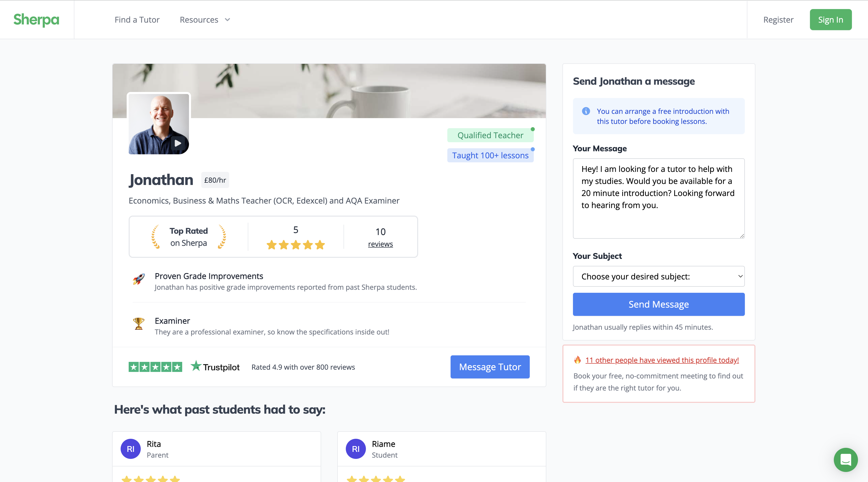The height and width of the screenshot is (482, 868).
Task: Go to Find a Tutor
Action: 137,20
